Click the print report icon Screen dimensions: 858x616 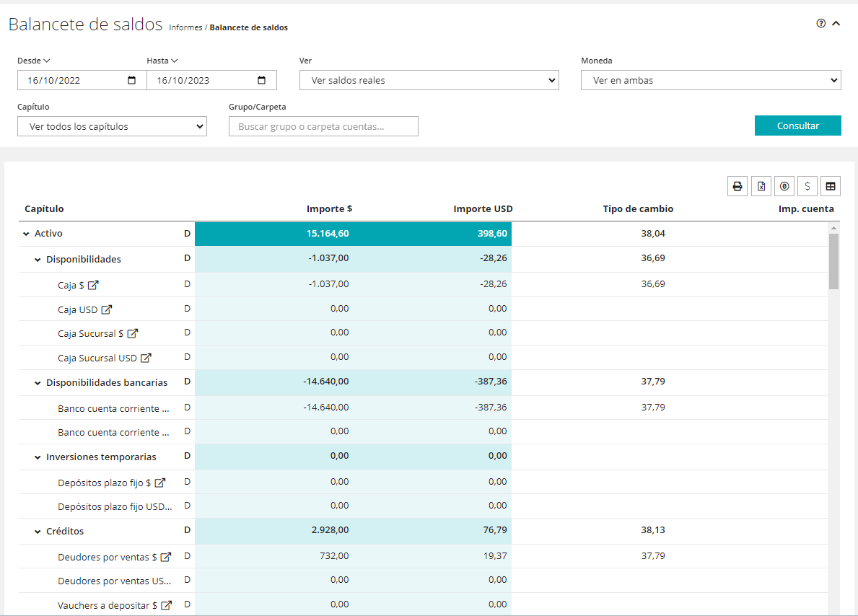737,186
